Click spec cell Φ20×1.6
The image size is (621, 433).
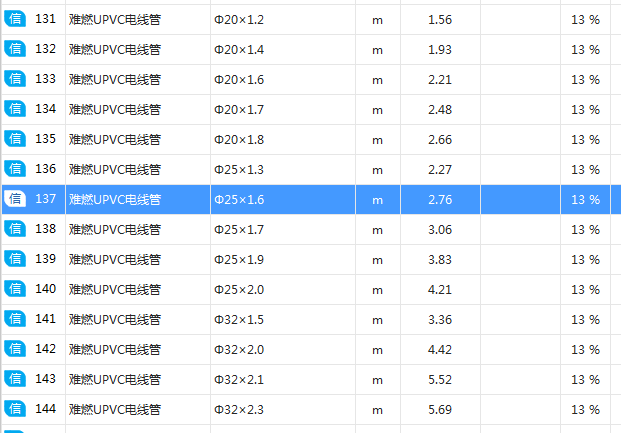[283, 80]
